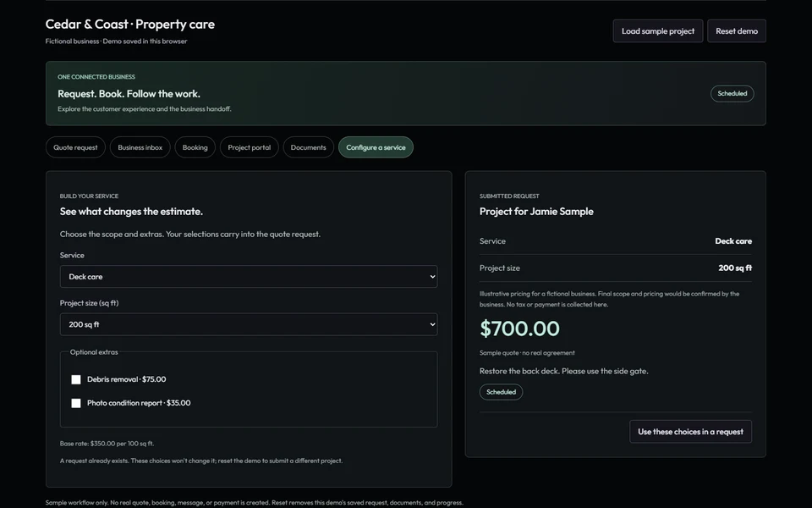Open the Service dropdown showing Deck care
Screen dimensions: 812x508
click(x=249, y=276)
